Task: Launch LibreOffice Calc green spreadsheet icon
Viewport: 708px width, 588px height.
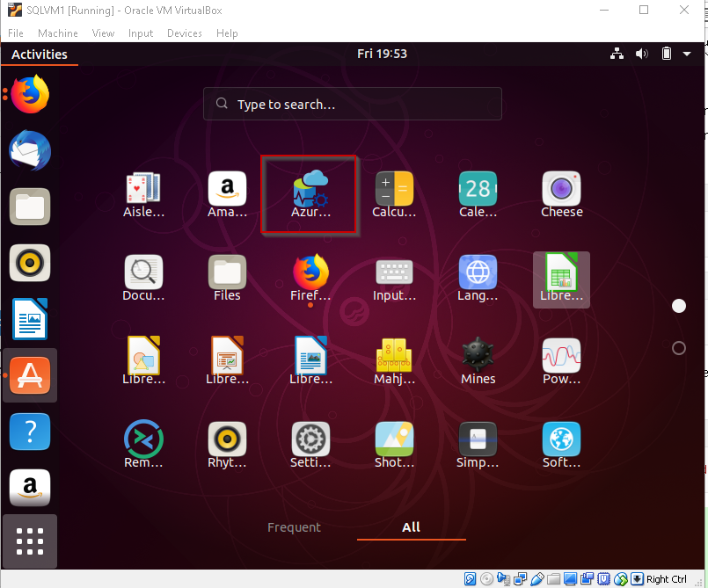Action: 561,279
